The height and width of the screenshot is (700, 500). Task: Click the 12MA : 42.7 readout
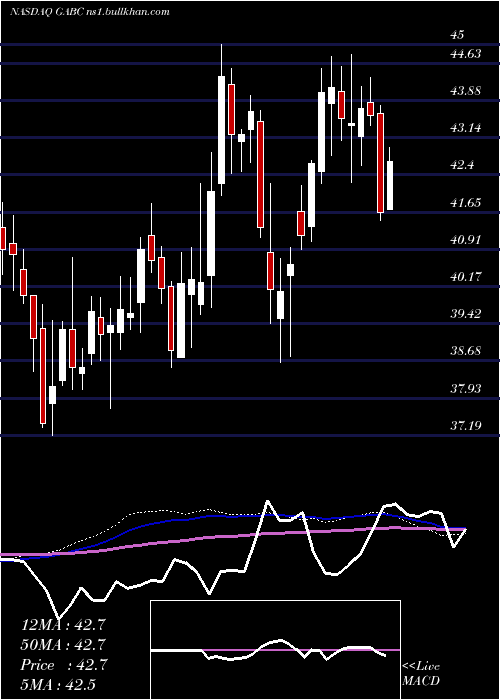pos(63,624)
